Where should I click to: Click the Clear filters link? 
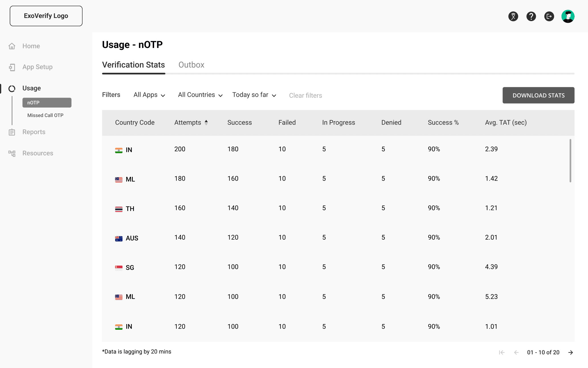point(305,96)
